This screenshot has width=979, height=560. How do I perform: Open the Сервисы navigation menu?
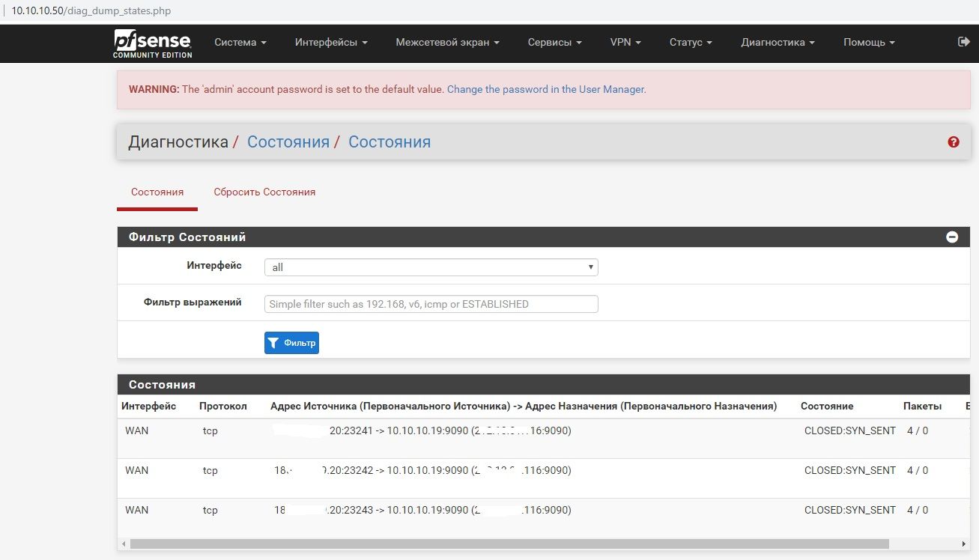[x=554, y=43]
